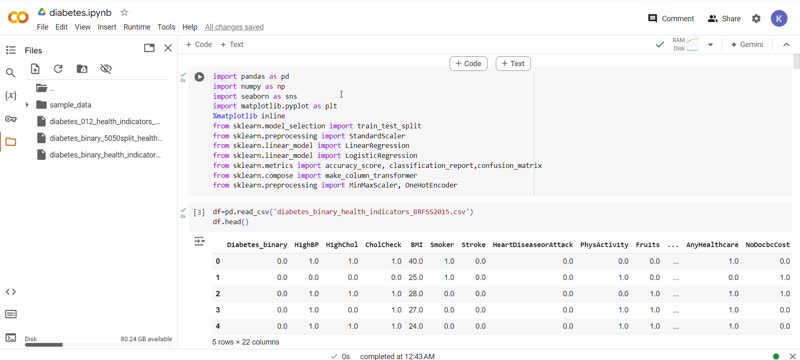This screenshot has height=360, width=800.
Task: Open the find and replace search icon
Action: pyautogui.click(x=10, y=73)
